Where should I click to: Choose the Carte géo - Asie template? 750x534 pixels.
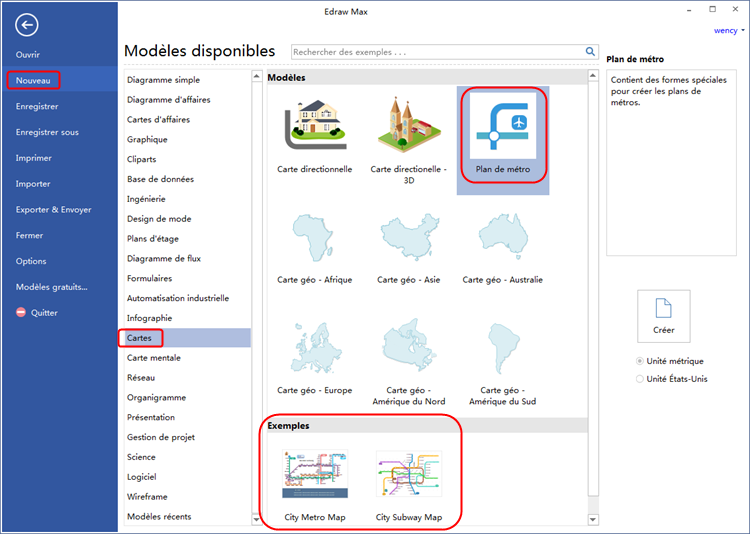[x=408, y=249]
